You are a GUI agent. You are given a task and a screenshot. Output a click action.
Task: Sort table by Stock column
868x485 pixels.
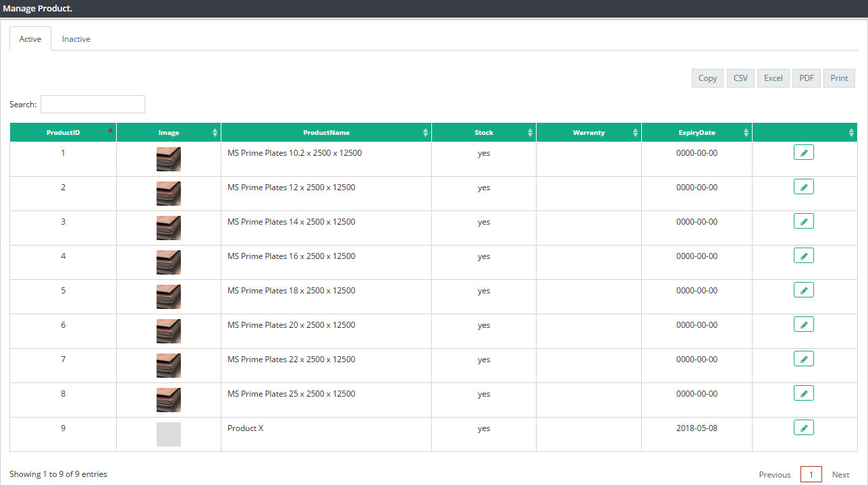click(484, 132)
